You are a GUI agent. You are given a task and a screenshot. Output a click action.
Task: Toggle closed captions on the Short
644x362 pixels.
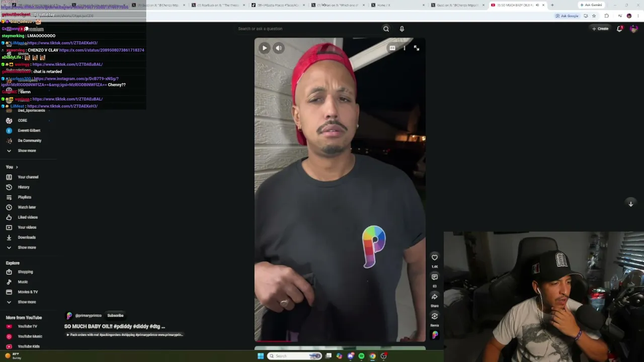(392, 48)
